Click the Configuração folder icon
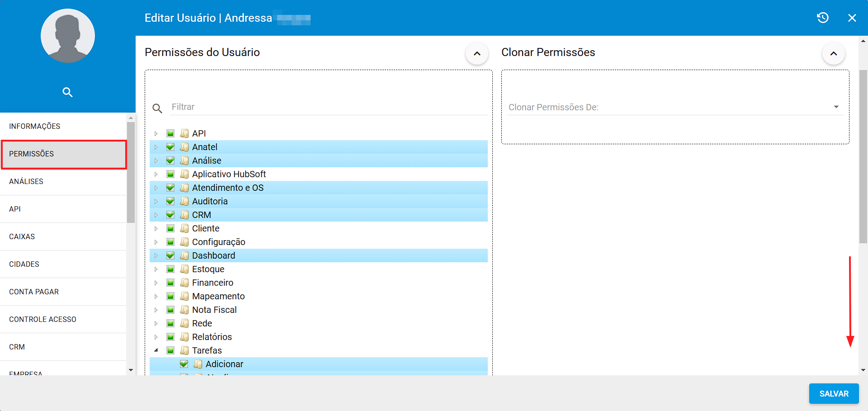This screenshot has height=411, width=868. point(184,242)
